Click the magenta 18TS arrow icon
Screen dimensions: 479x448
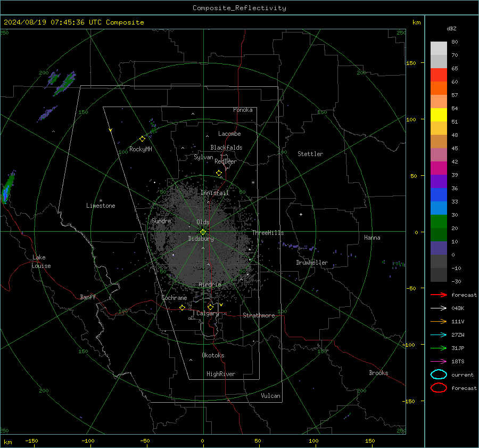pos(439,362)
